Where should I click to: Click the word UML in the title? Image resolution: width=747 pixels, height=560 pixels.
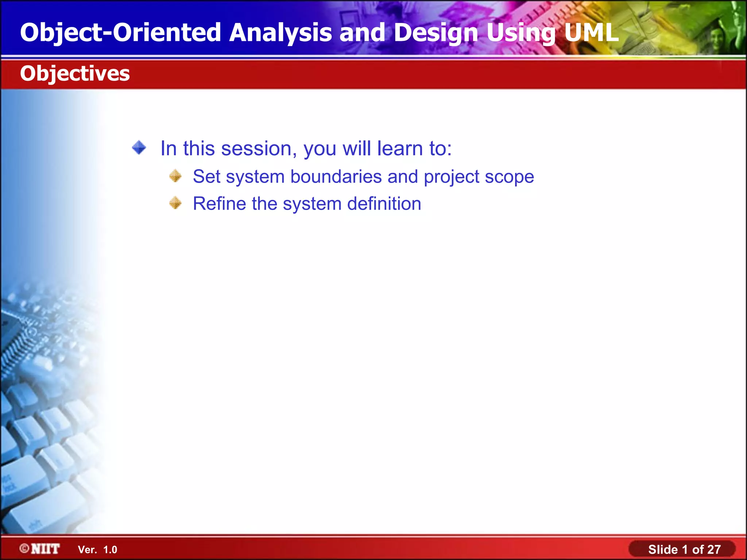pos(591,32)
